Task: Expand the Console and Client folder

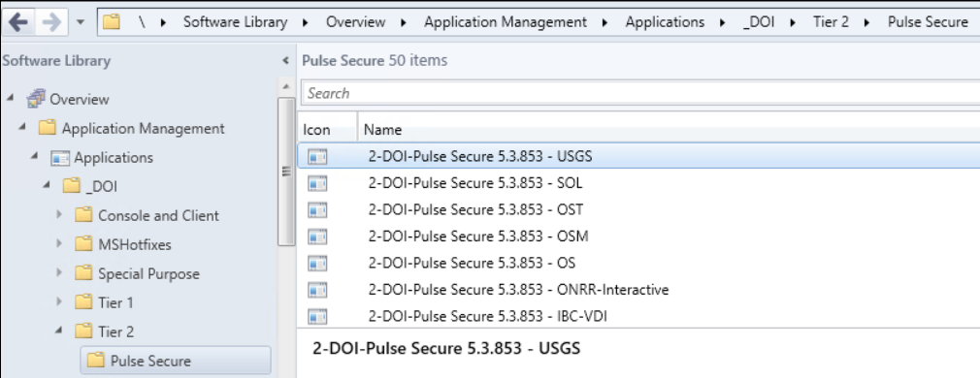Action: (59, 215)
